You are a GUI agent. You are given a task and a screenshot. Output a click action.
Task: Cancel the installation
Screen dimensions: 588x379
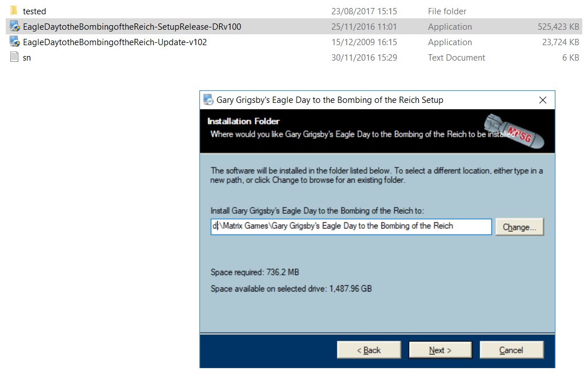pyautogui.click(x=511, y=350)
